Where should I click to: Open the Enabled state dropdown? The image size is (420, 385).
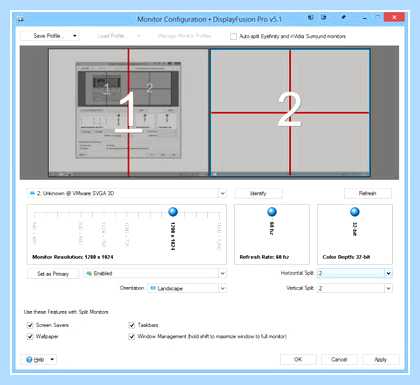click(155, 274)
